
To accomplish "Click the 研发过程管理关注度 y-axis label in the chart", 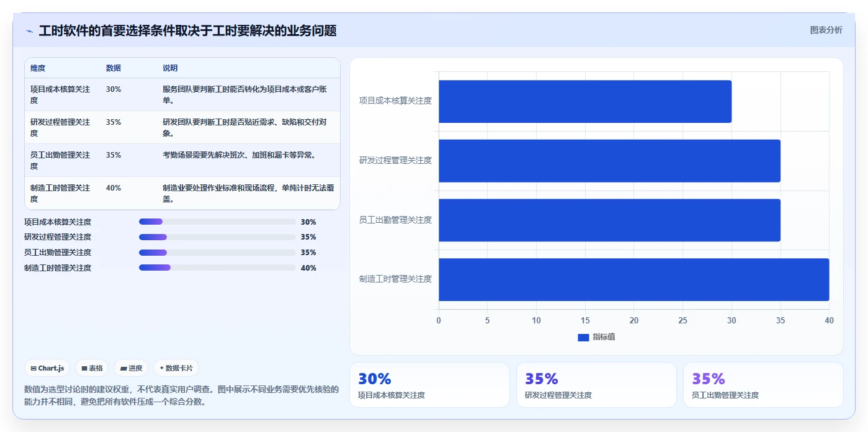I will pyautogui.click(x=395, y=160).
